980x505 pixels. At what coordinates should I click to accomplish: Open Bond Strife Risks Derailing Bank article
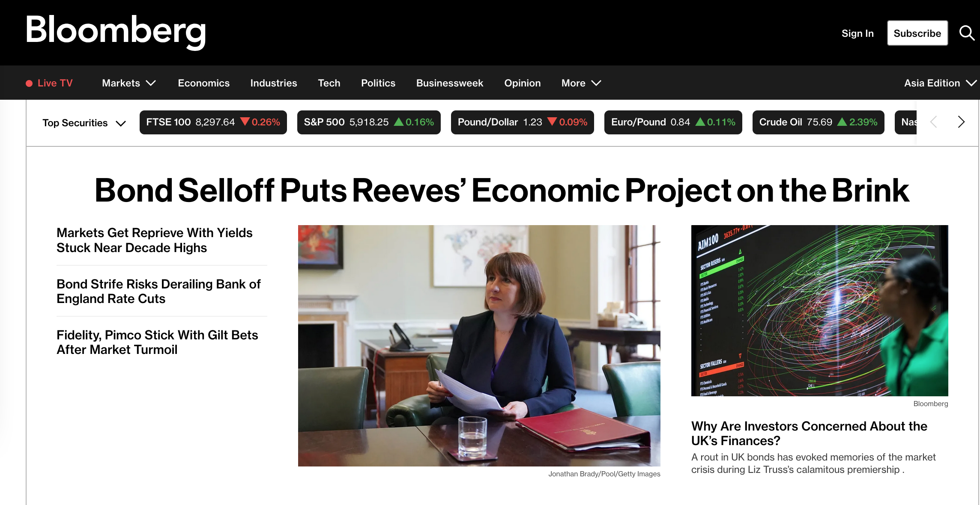tap(158, 291)
